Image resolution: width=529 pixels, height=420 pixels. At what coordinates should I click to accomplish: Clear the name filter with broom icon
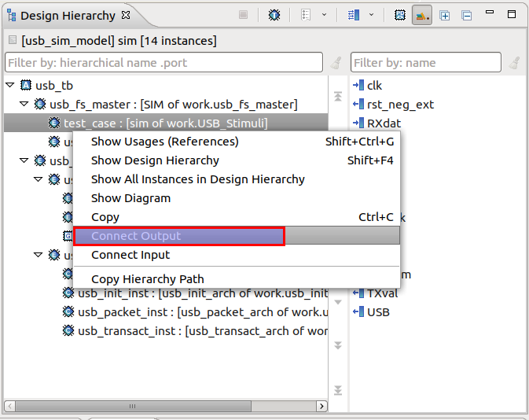[x=515, y=63]
